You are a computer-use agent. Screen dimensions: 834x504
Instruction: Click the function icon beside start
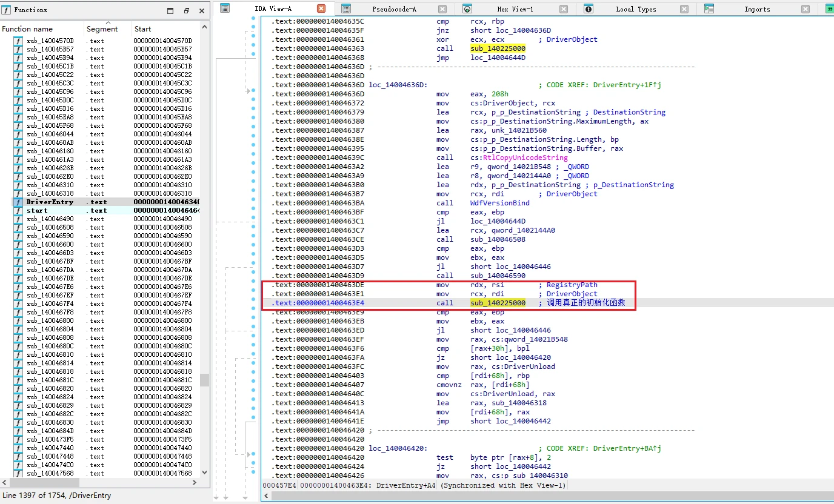click(18, 210)
